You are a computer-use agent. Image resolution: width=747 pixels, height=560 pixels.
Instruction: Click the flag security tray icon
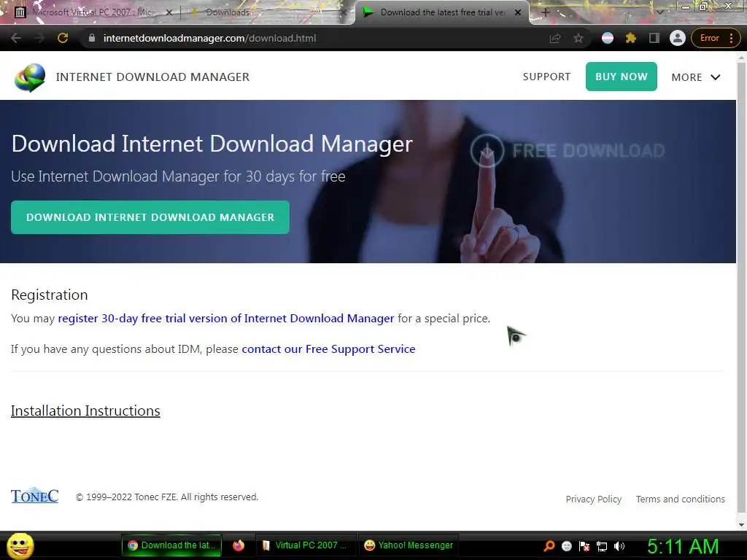[x=584, y=545]
